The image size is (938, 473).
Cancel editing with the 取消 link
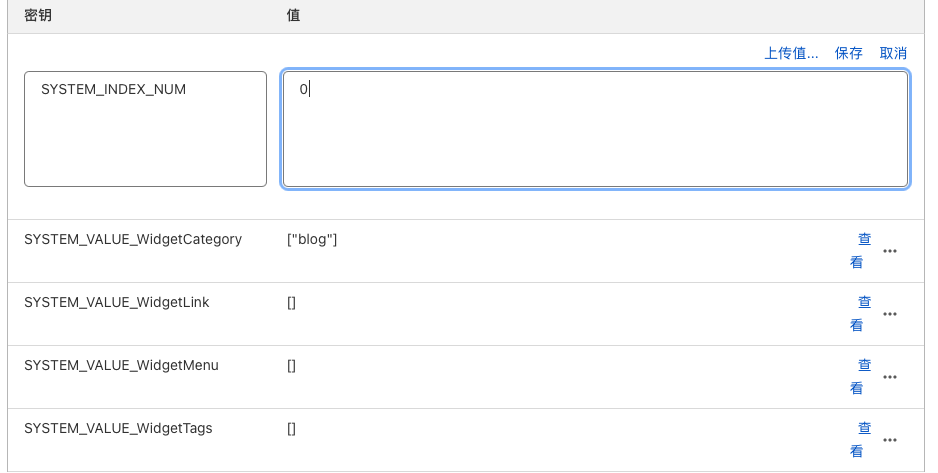[x=893, y=53]
